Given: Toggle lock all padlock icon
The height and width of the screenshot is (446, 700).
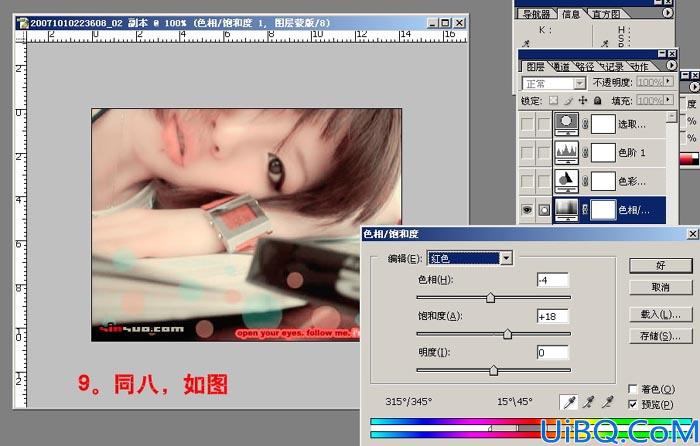Looking at the screenshot, I should (597, 100).
